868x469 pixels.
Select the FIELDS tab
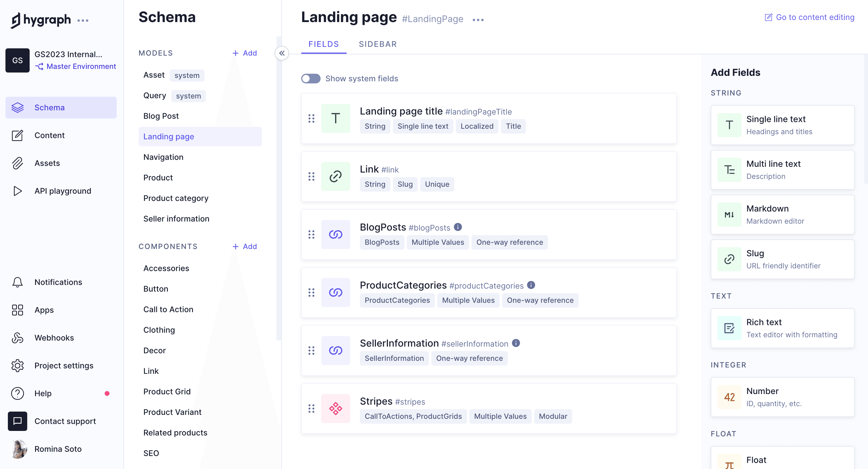323,44
